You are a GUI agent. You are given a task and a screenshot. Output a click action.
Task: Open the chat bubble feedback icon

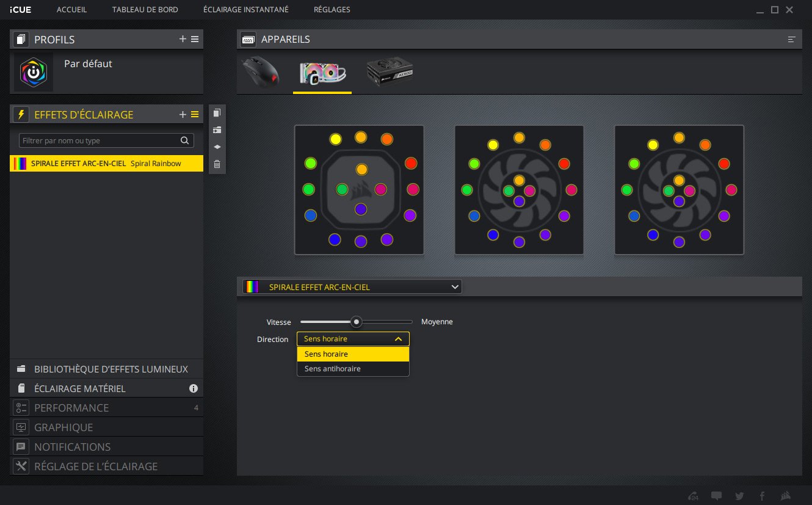pyautogui.click(x=717, y=495)
